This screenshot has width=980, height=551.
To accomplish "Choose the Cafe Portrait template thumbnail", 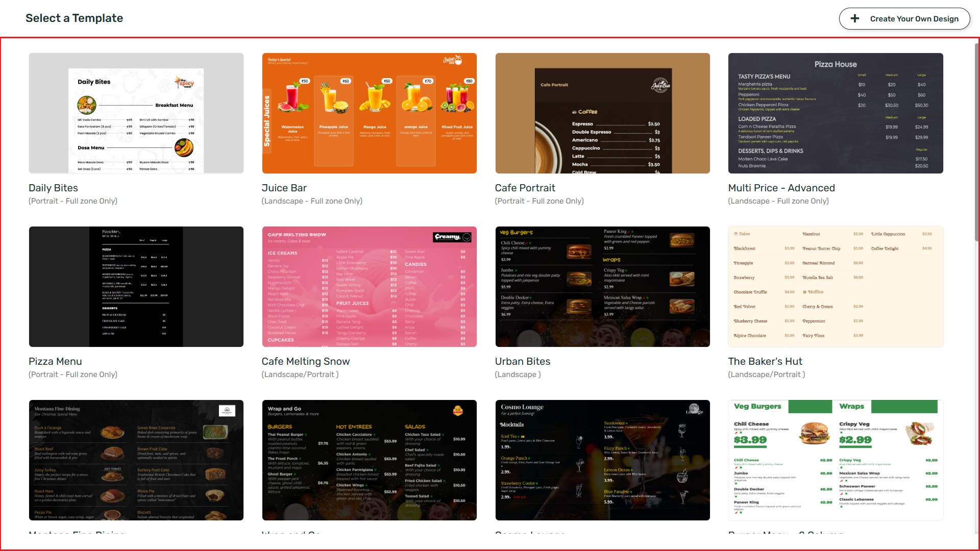I will 602,113.
